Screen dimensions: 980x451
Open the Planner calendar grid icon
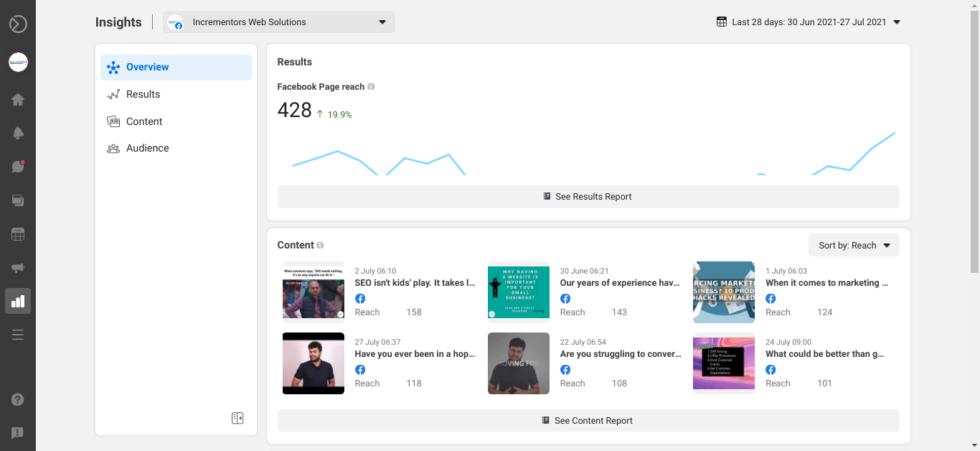tap(18, 234)
